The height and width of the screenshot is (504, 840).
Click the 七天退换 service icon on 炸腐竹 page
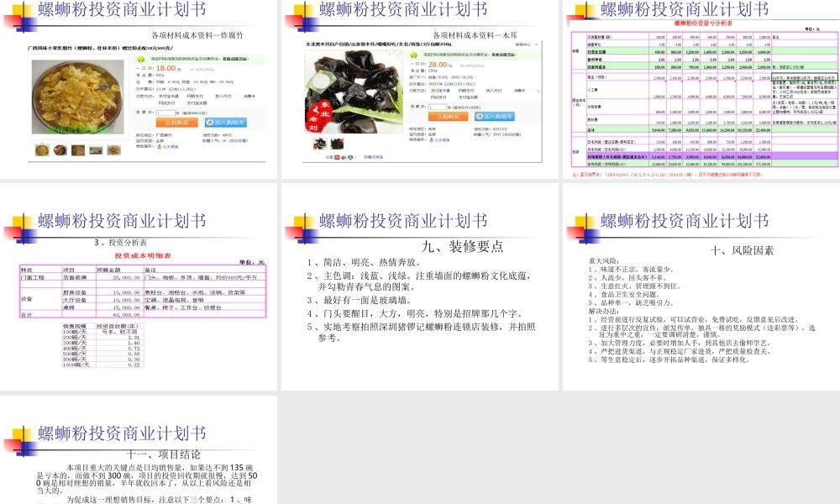[x=159, y=148]
